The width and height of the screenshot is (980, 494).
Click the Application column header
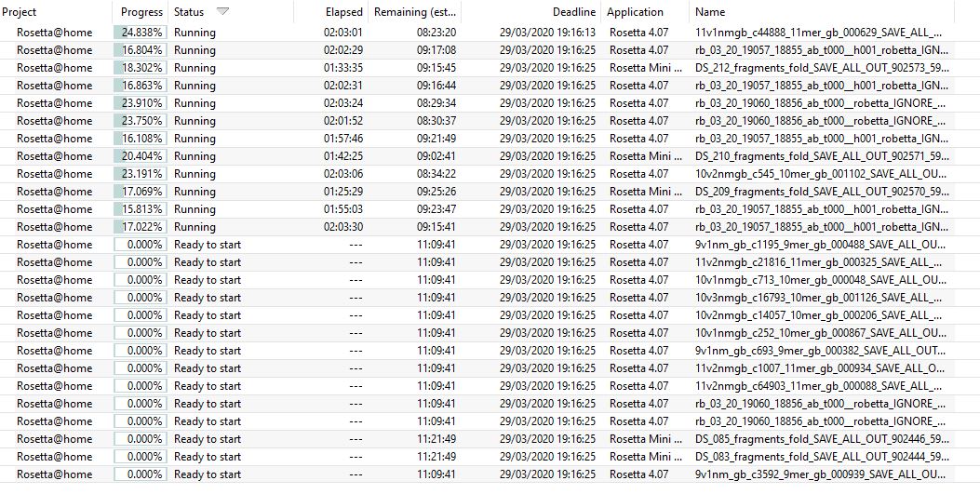[x=635, y=12]
